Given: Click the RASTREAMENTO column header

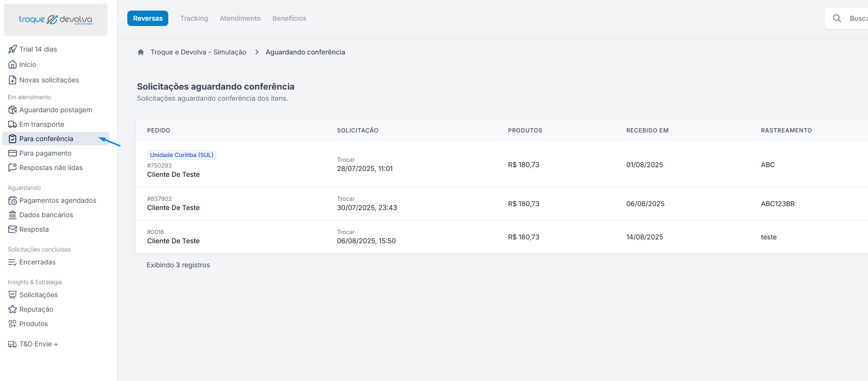Looking at the screenshot, I should pyautogui.click(x=787, y=131).
